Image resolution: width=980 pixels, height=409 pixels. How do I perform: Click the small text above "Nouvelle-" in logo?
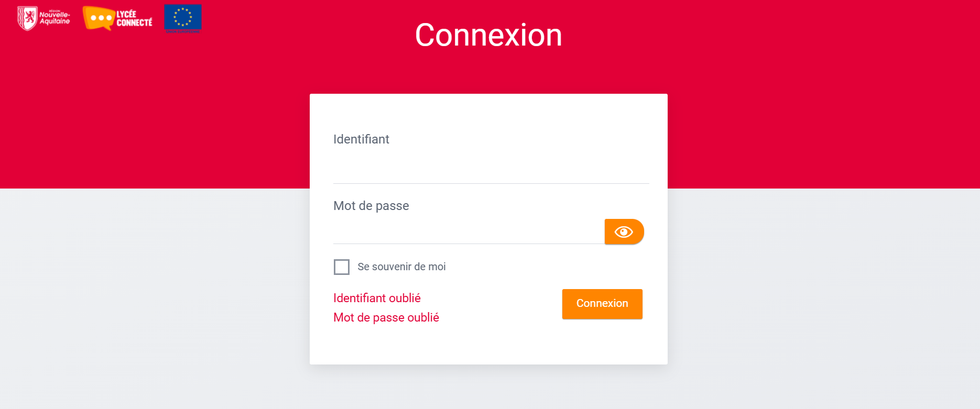click(x=54, y=10)
